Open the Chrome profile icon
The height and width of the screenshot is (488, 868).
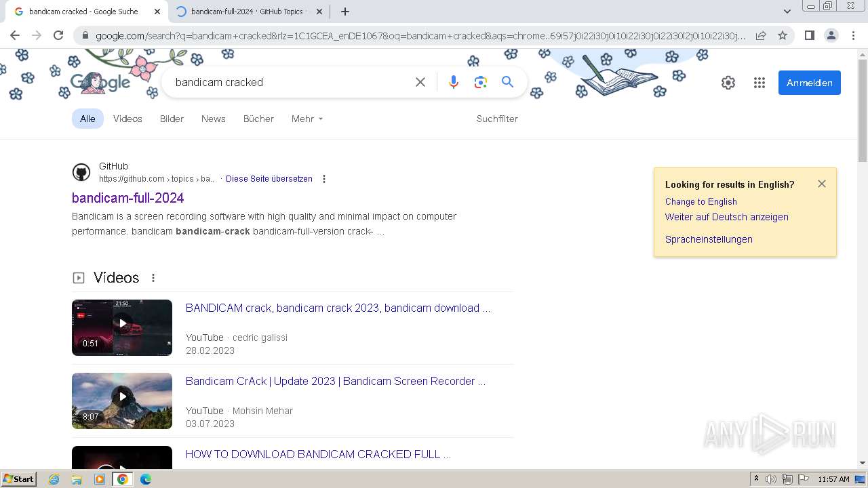pyautogui.click(x=831, y=35)
